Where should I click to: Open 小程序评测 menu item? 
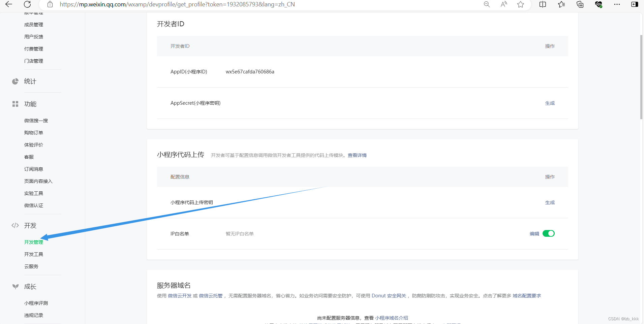[x=36, y=303]
